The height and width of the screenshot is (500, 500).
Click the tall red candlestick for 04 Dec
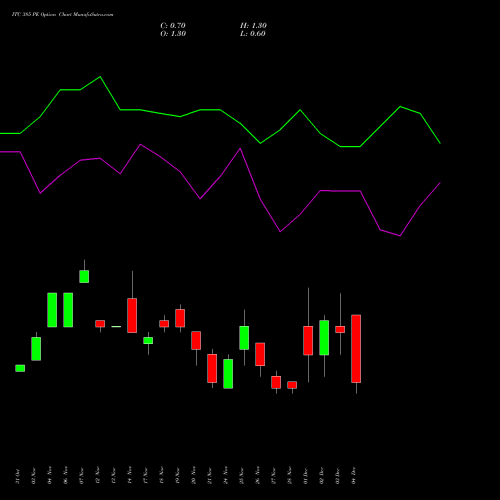[356, 349]
